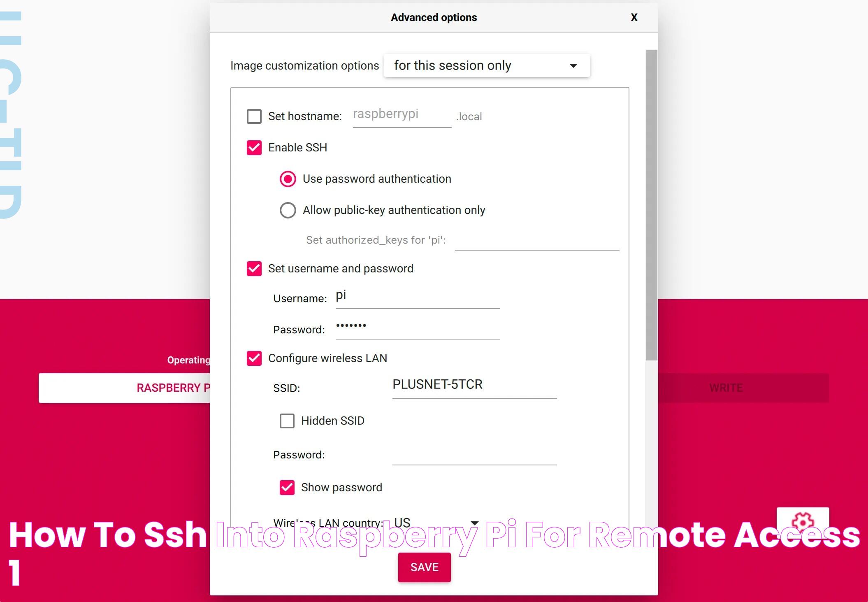Viewport: 868px width, 602px height.
Task: Click the Show password checkbox icon
Action: pos(287,487)
